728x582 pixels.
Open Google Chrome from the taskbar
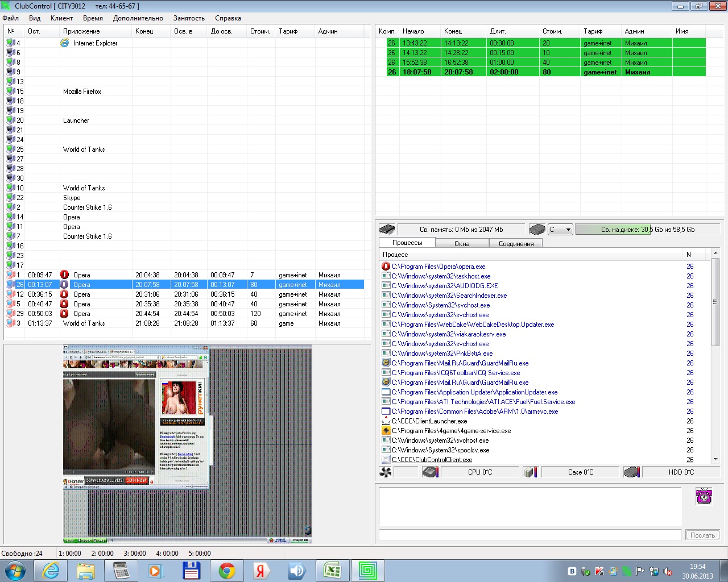tap(226, 571)
